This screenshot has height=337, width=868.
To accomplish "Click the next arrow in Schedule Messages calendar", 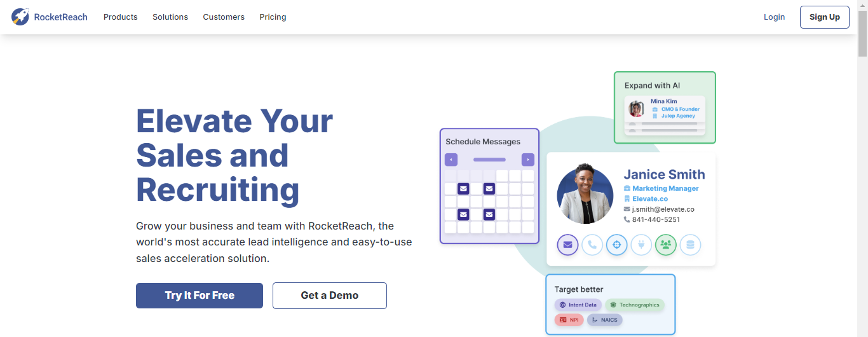I will pyautogui.click(x=527, y=160).
